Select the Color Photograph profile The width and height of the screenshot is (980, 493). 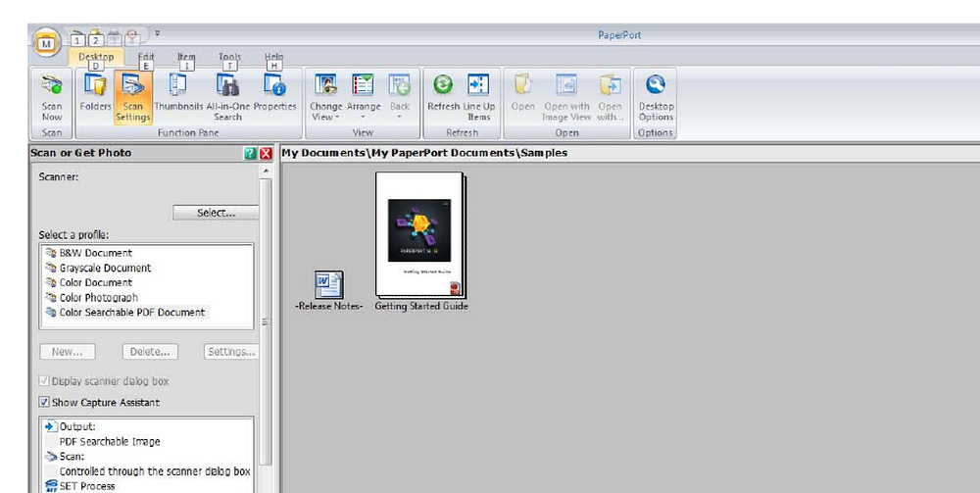point(99,297)
